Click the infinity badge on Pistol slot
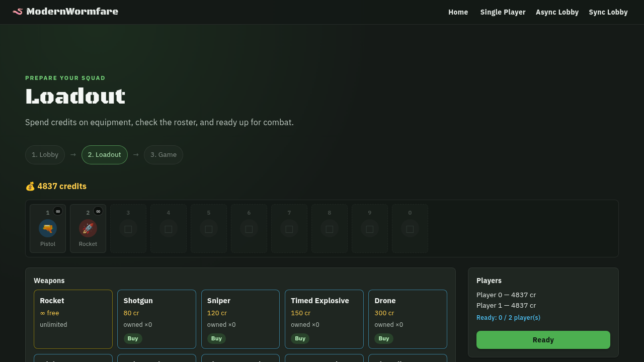Screen dimensions: 644x362 coord(58,211)
